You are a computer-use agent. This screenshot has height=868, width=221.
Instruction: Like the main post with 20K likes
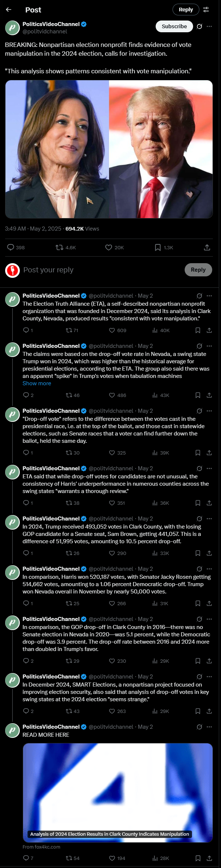click(x=114, y=247)
